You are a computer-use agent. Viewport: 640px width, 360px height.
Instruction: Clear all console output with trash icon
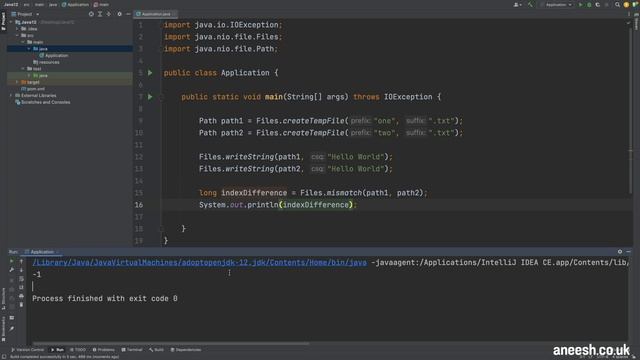(x=22, y=304)
